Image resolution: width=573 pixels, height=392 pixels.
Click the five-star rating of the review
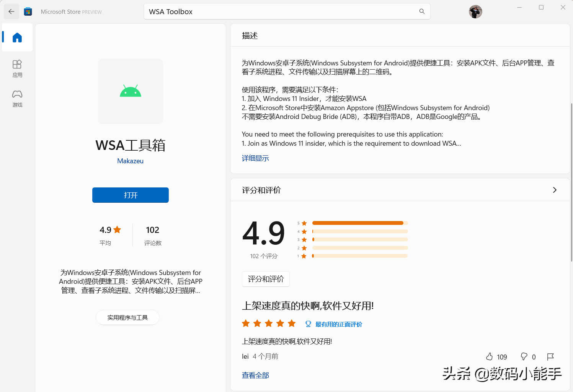[x=269, y=324]
